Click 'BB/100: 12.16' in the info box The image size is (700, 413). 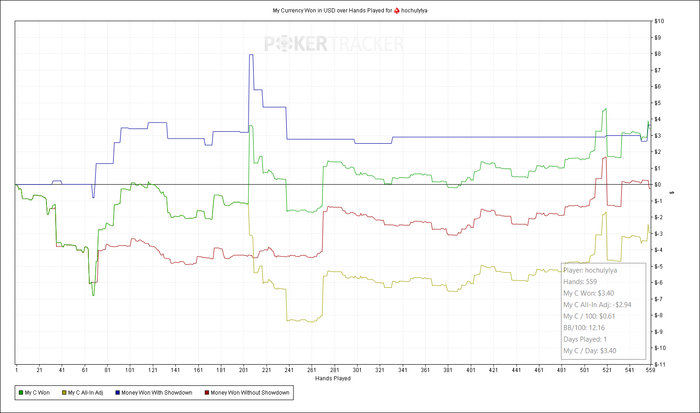(x=584, y=328)
